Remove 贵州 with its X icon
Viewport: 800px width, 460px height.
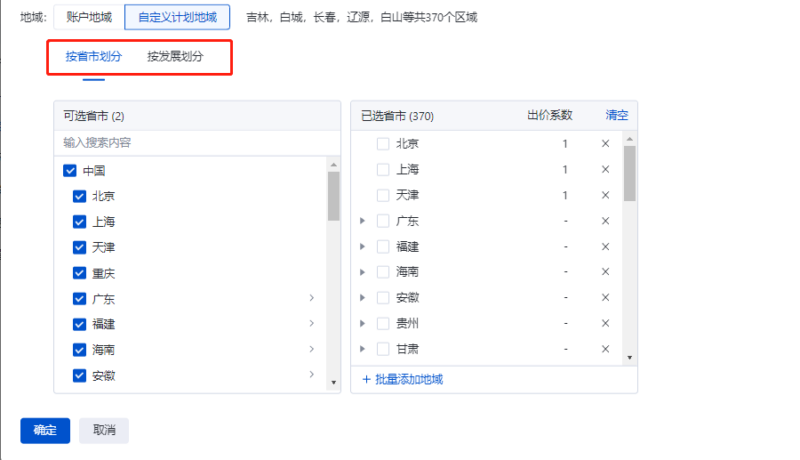[x=605, y=323]
